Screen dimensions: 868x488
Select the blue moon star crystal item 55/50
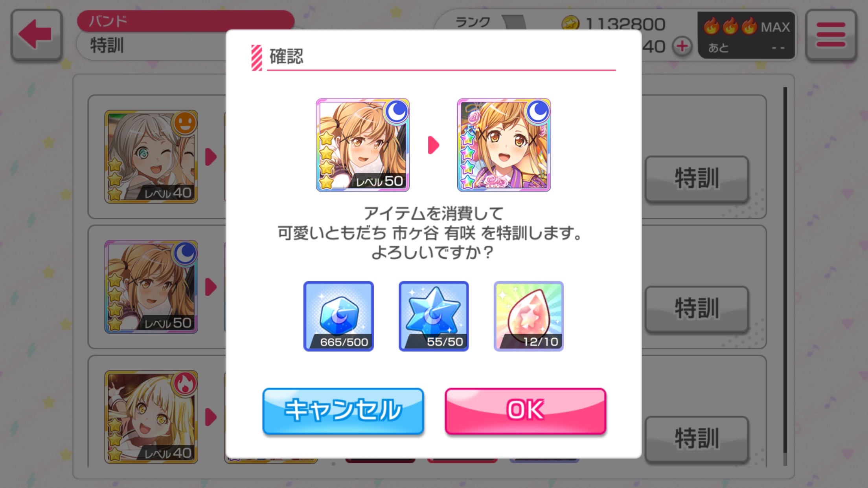coord(434,316)
